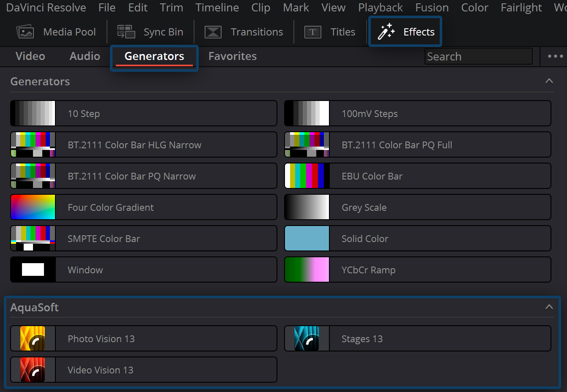Click the Titles icon

pos(313,32)
